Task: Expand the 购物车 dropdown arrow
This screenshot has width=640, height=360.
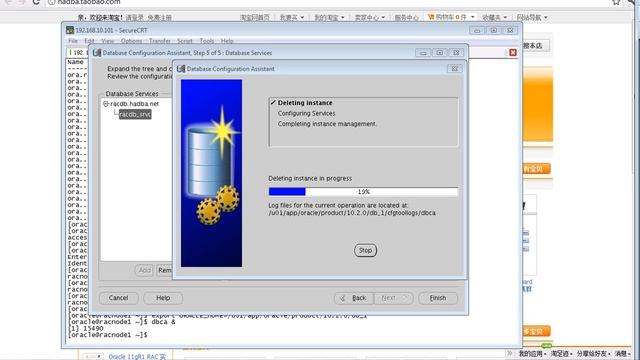Action: (473, 17)
